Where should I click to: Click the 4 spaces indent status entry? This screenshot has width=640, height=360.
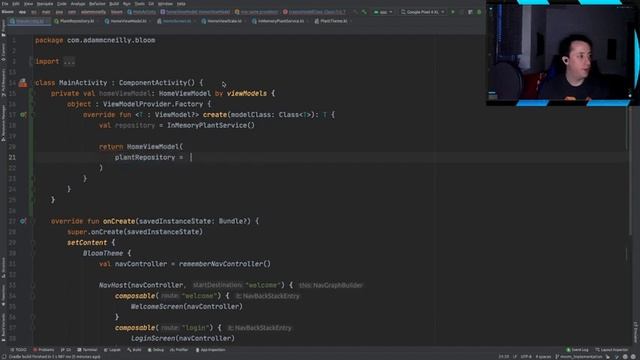[x=543, y=357]
